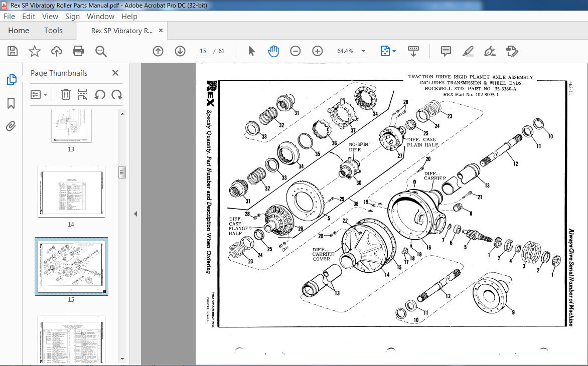Click the insert pages thumbnail icon
The height and width of the screenshot is (366, 588).
(x=82, y=94)
